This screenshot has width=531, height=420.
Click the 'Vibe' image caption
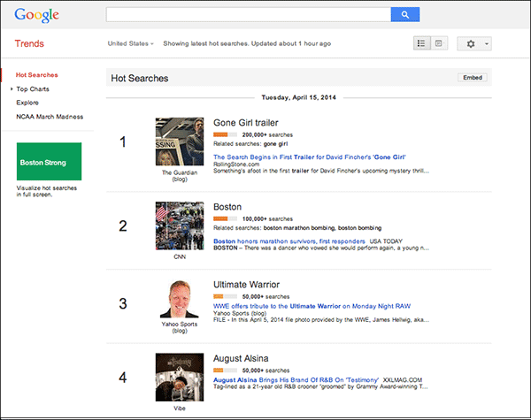click(x=180, y=409)
